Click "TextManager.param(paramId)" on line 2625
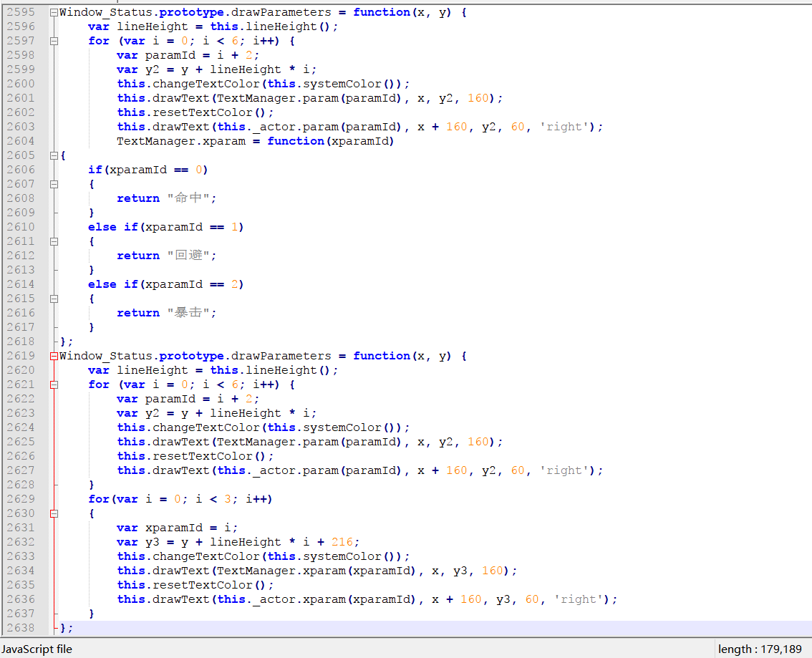This screenshot has height=658, width=812. [x=309, y=442]
